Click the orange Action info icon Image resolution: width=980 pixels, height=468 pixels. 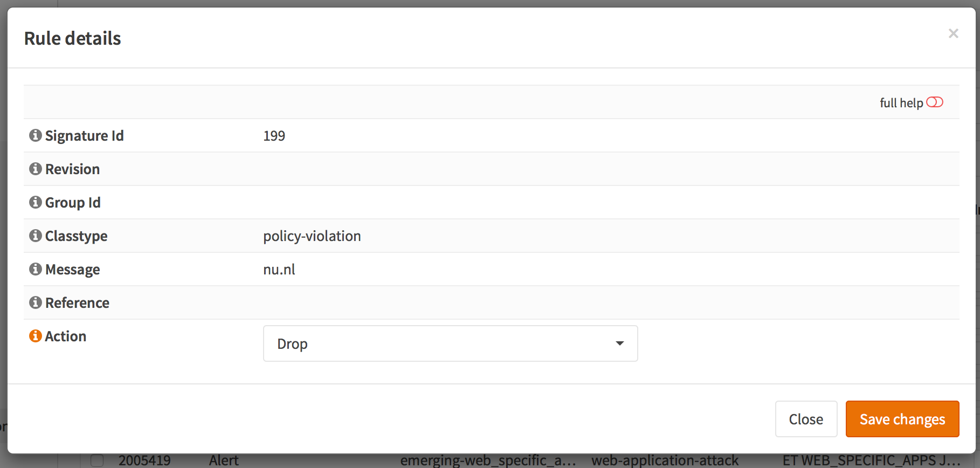point(36,336)
